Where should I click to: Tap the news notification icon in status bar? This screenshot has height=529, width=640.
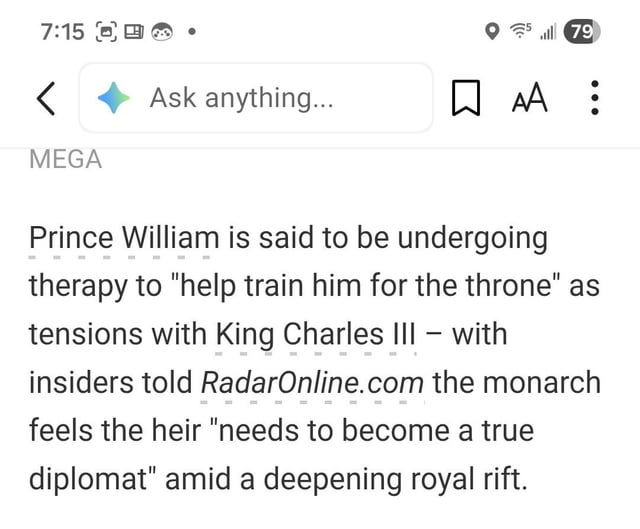(135, 32)
